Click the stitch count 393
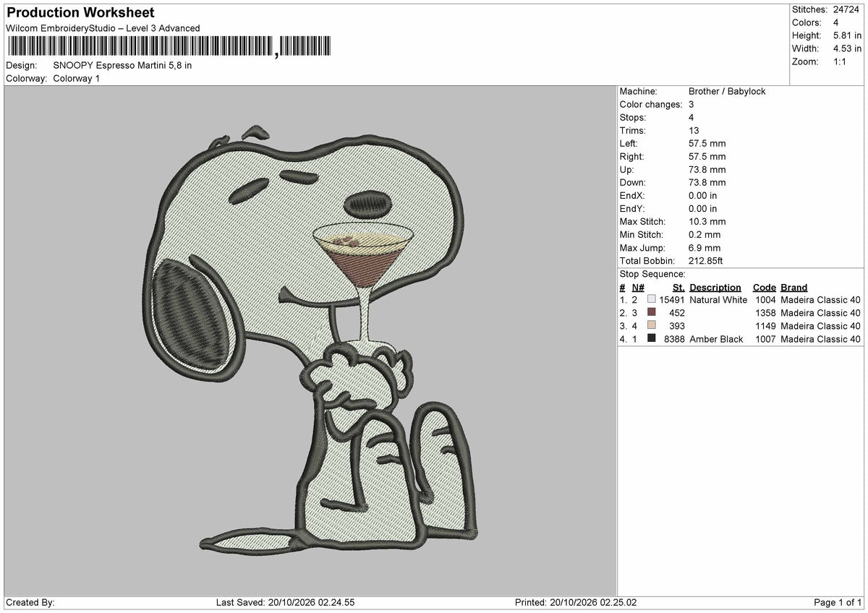Screen dimensions: 868x613 (x=677, y=326)
